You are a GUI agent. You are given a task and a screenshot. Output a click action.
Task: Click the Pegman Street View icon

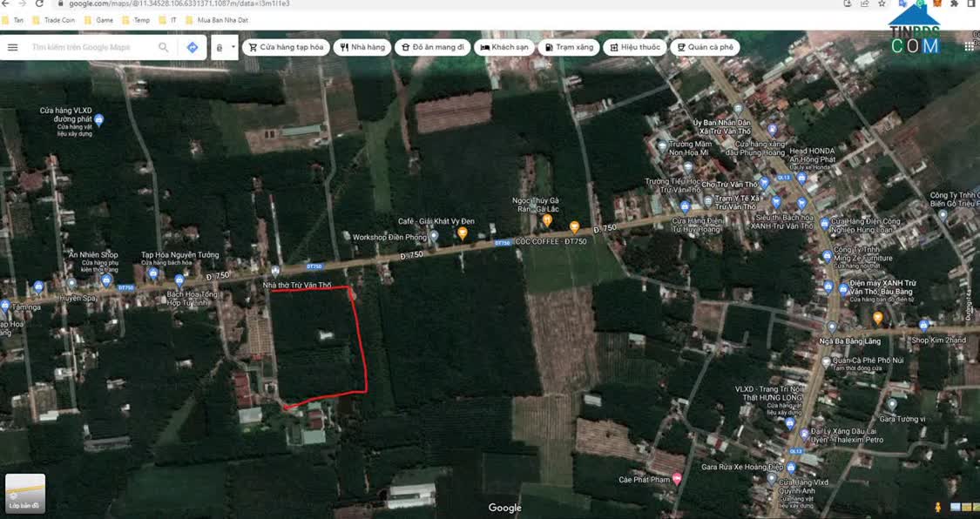pos(938,507)
